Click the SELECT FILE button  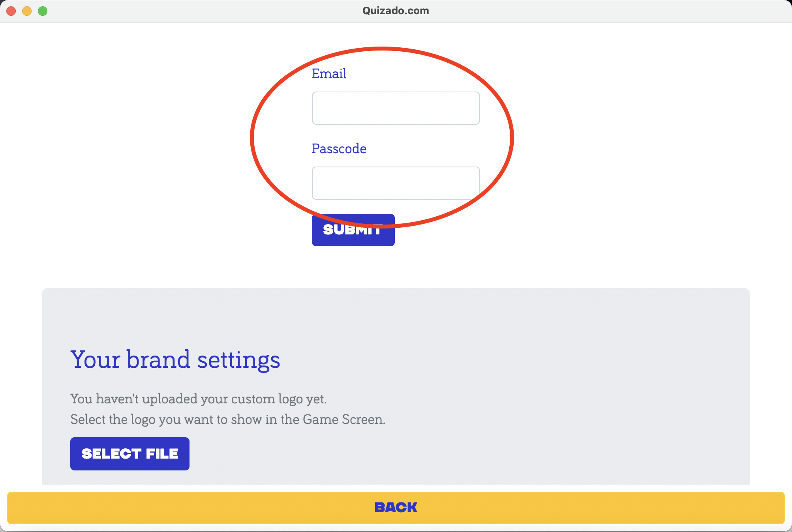coord(129,454)
